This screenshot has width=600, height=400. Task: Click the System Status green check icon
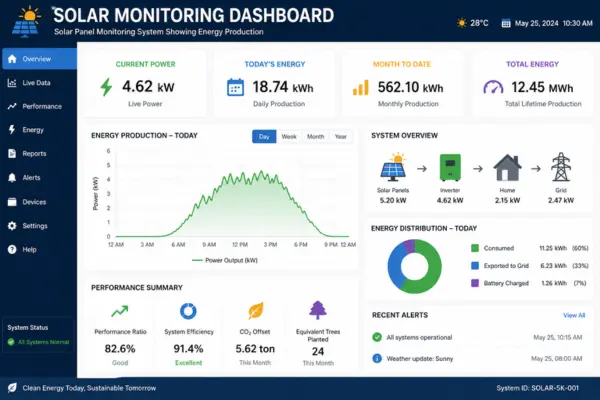(x=11, y=342)
